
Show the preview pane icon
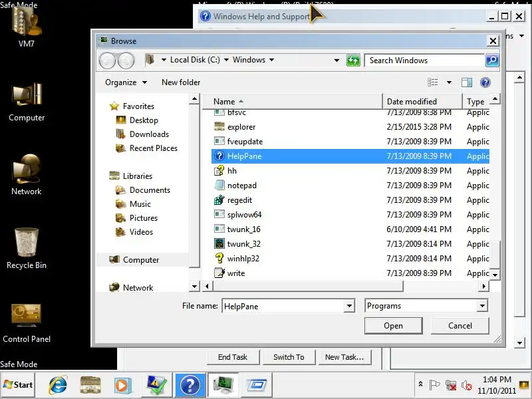(467, 82)
